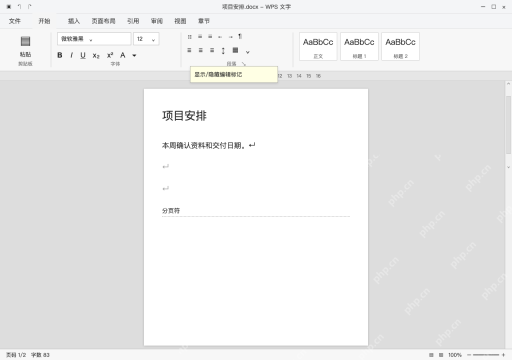
Task: Click the vertical scrollbar thumb
Action: [508, 124]
